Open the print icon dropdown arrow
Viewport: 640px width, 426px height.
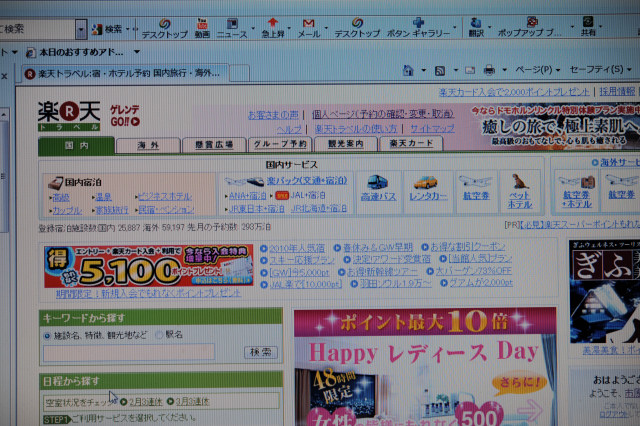(504, 70)
